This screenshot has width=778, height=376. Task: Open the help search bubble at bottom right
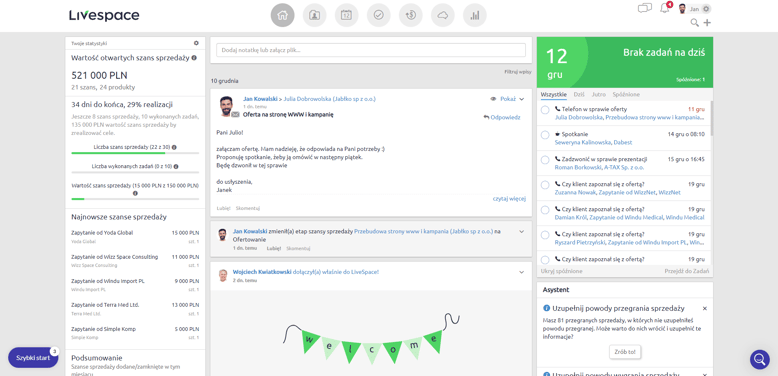point(760,359)
